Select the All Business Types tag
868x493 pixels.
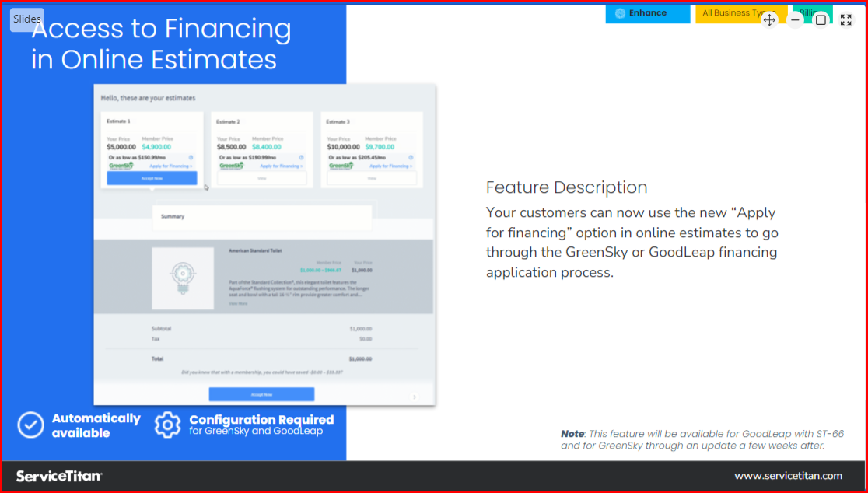740,13
